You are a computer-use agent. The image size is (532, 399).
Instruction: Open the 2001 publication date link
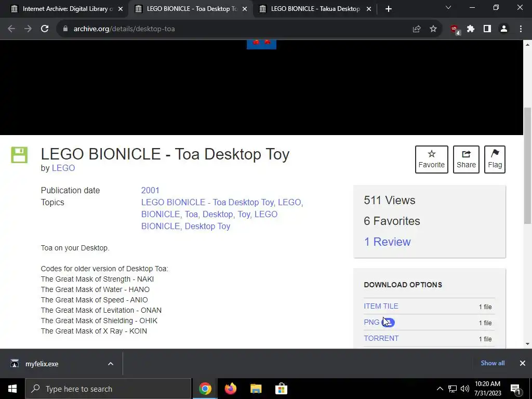click(150, 190)
